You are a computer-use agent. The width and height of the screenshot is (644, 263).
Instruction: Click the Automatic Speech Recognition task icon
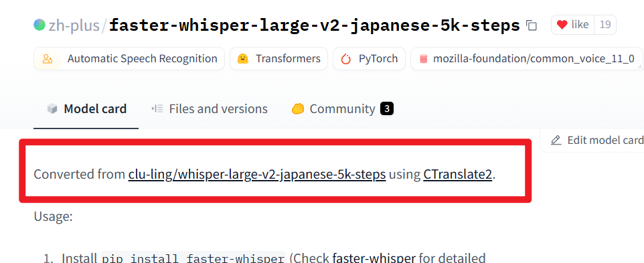(x=48, y=59)
